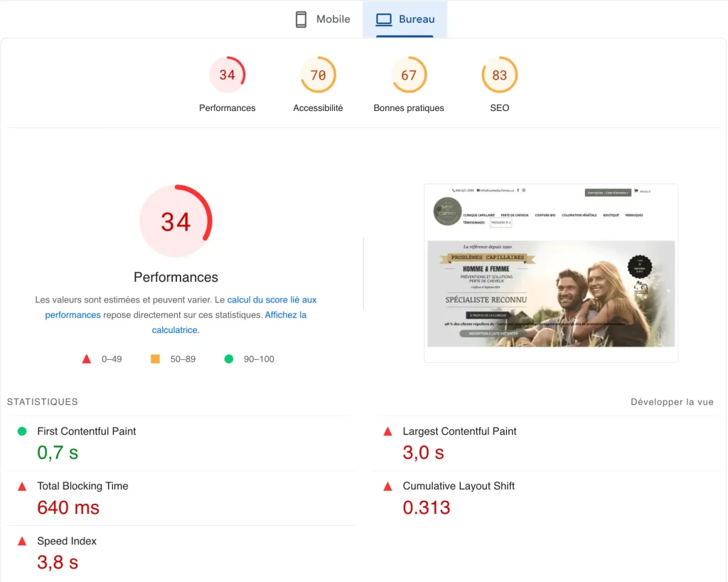The height and width of the screenshot is (582, 728).
Task: Expand the view with Développer la vue
Action: coord(672,402)
